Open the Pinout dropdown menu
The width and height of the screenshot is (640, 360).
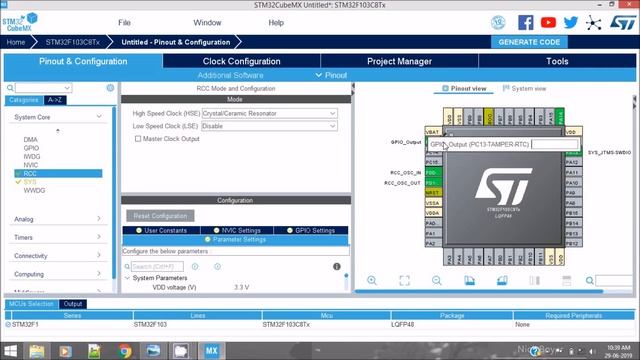331,75
